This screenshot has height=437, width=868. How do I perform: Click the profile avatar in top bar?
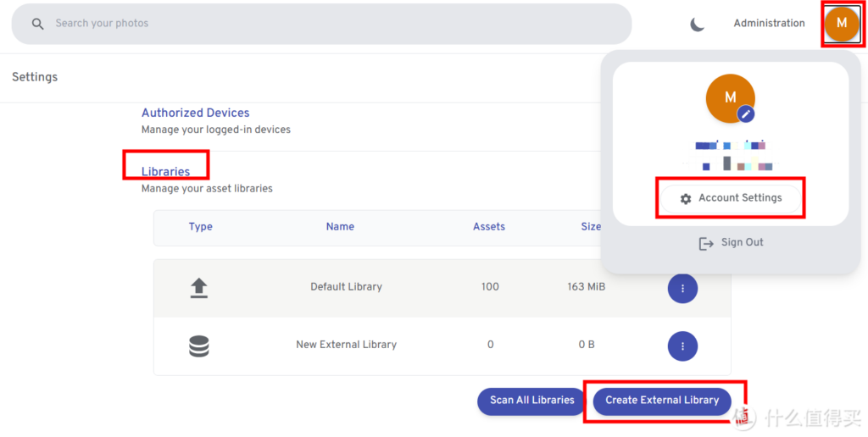(841, 24)
